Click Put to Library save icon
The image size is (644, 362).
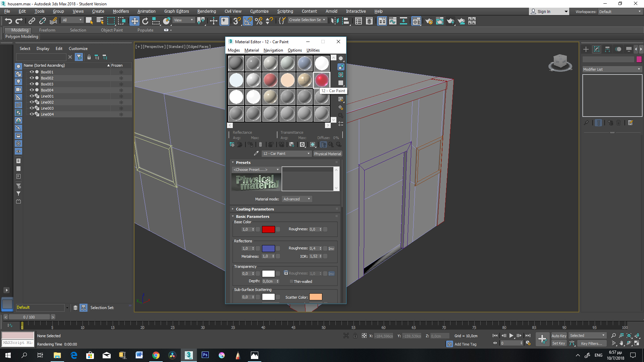(x=291, y=144)
